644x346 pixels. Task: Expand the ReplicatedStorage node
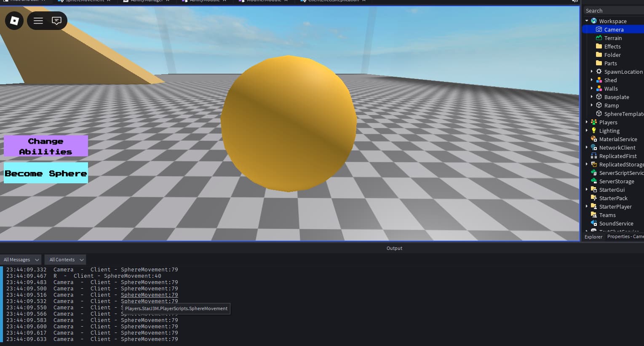point(587,164)
